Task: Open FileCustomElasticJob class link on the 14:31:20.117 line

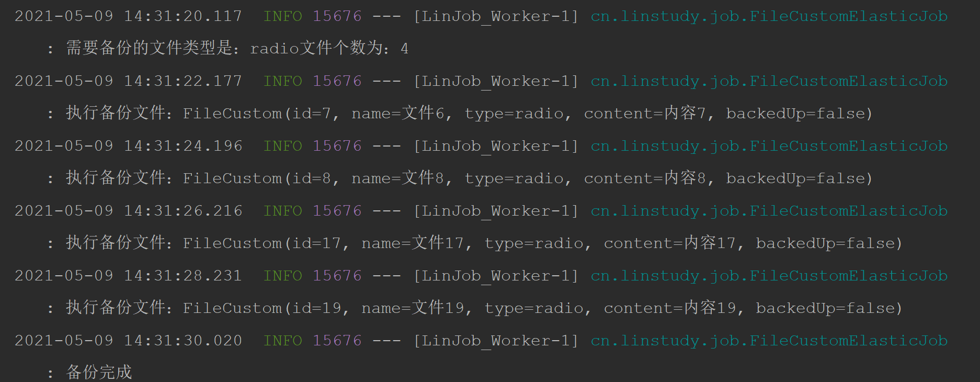Action: (769, 17)
